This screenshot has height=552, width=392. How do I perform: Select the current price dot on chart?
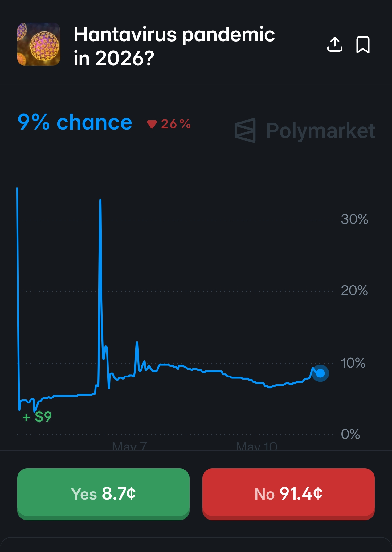[321, 373]
